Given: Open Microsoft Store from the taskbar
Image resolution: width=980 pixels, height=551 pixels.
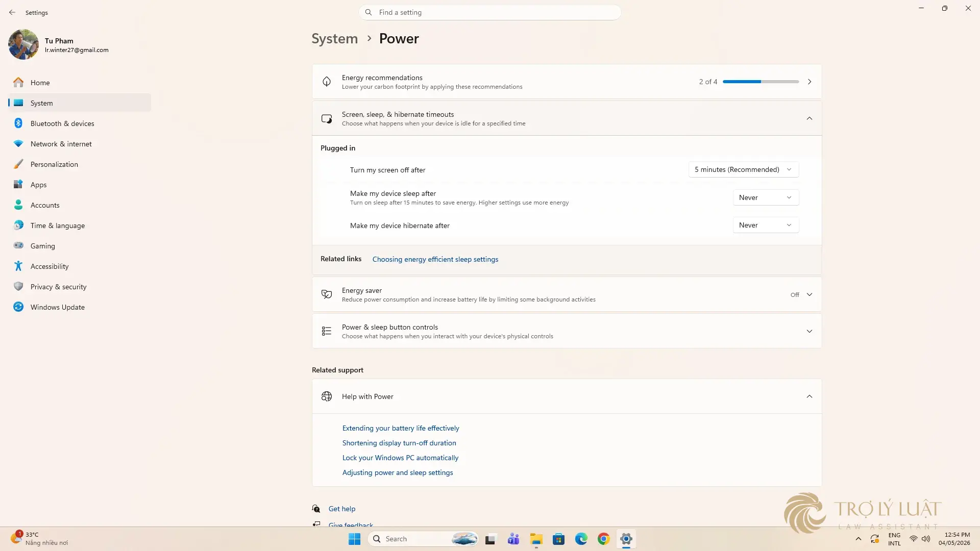Looking at the screenshot, I should (559, 539).
